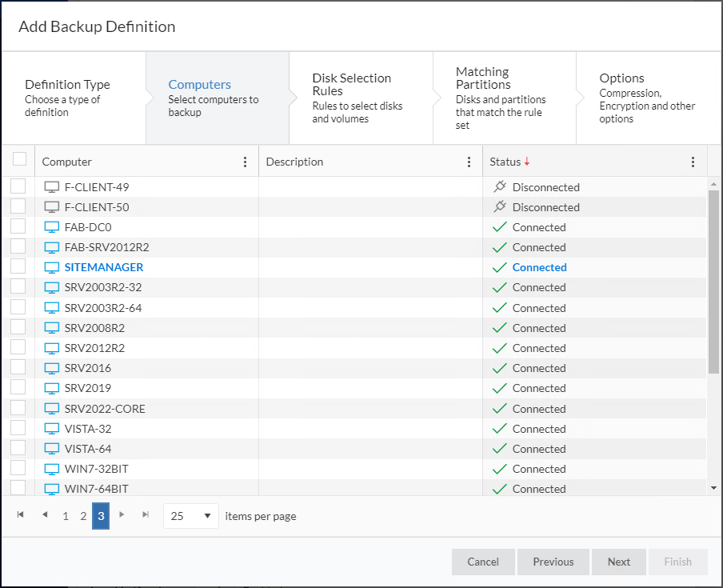This screenshot has height=588, width=723.
Task: Click the Cancel button
Action: pos(483,562)
